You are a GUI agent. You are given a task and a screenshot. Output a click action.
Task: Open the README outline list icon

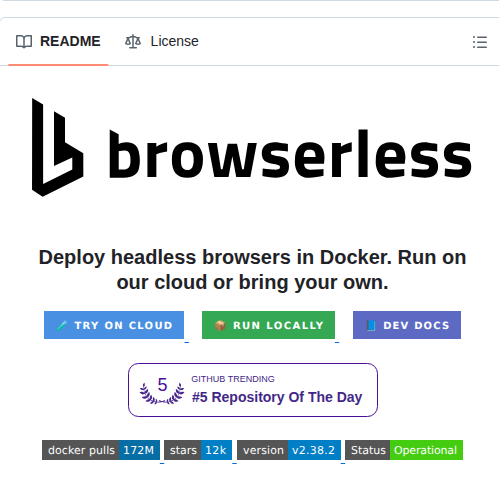click(480, 42)
